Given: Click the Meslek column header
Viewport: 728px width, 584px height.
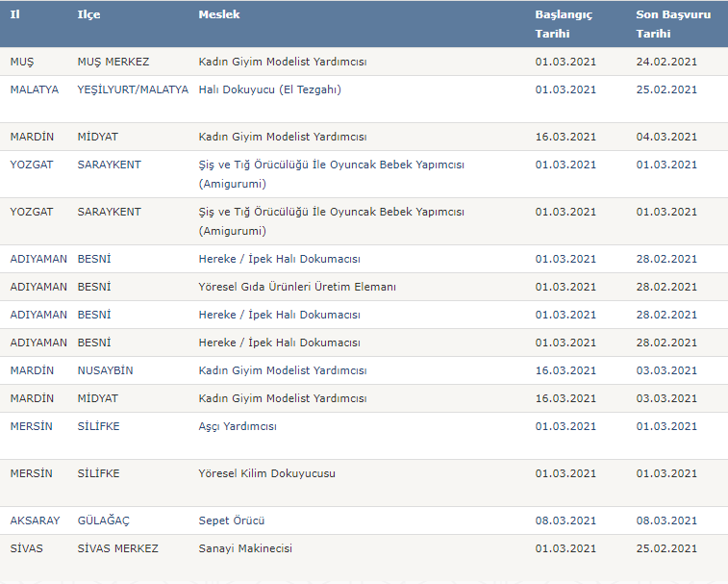Looking at the screenshot, I should click(219, 14).
